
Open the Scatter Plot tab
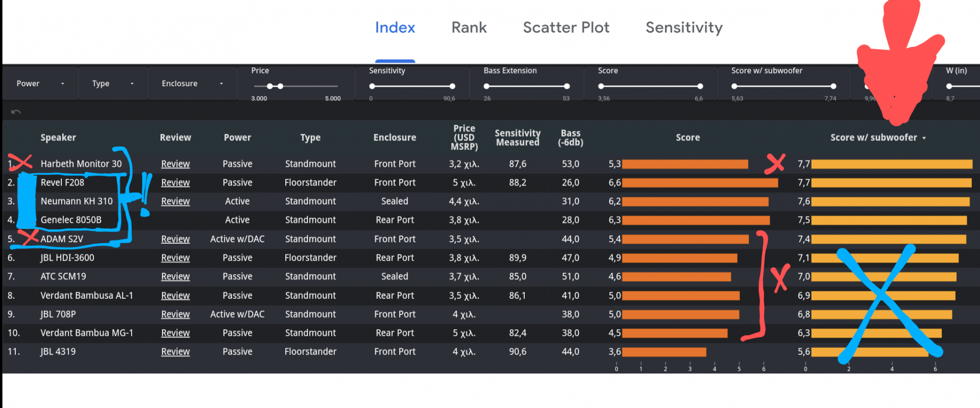(566, 28)
